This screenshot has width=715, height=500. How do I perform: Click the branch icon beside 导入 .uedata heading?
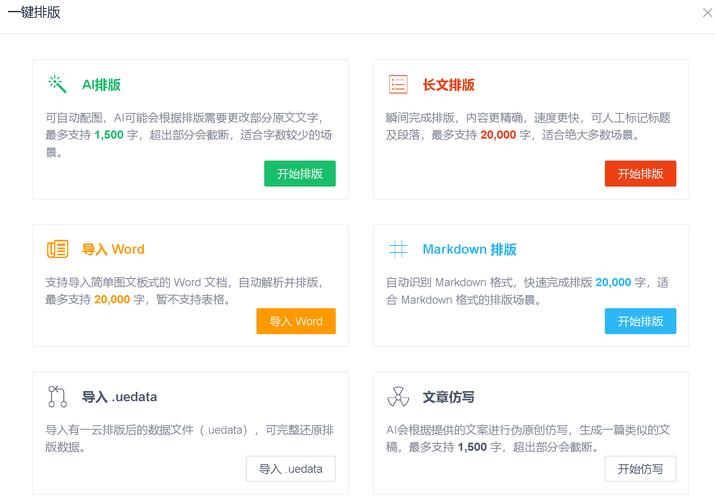pyautogui.click(x=57, y=397)
